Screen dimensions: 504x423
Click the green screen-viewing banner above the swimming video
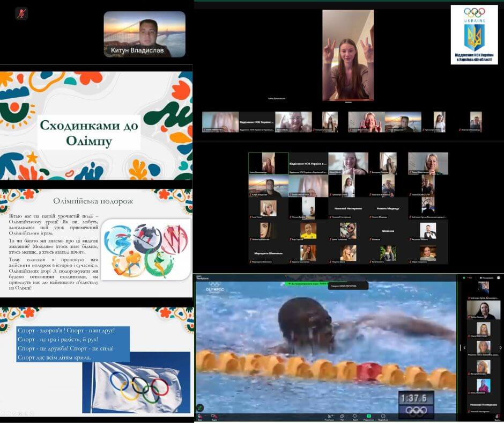click(x=306, y=284)
